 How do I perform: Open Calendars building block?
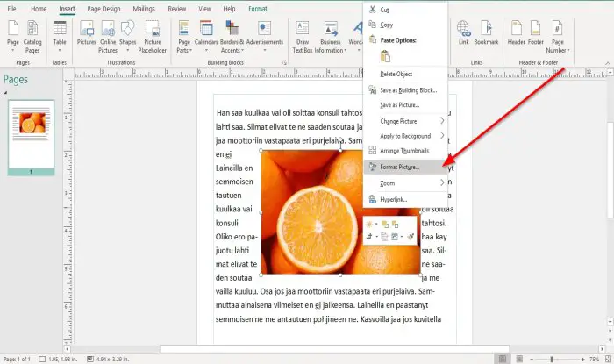coord(206,37)
